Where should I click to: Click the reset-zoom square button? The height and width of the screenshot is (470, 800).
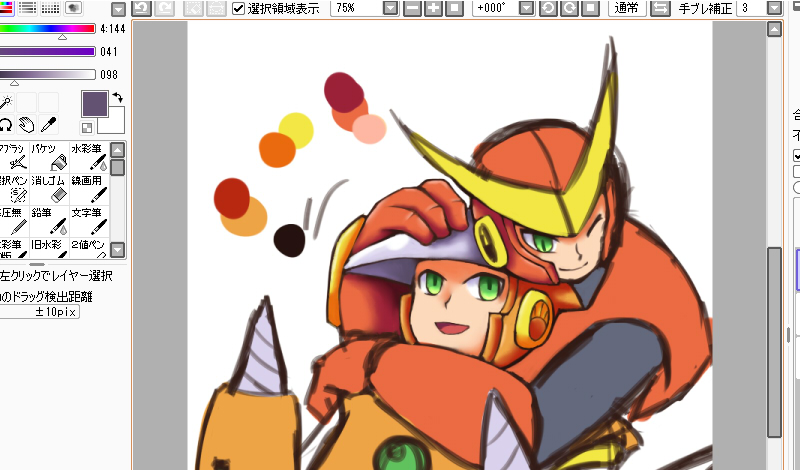pos(454,8)
